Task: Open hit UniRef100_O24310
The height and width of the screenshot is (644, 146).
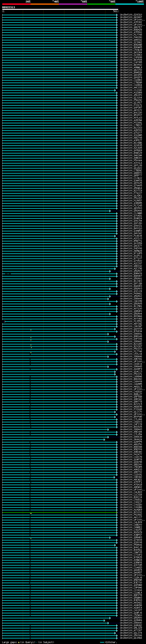Action: coord(131,15)
